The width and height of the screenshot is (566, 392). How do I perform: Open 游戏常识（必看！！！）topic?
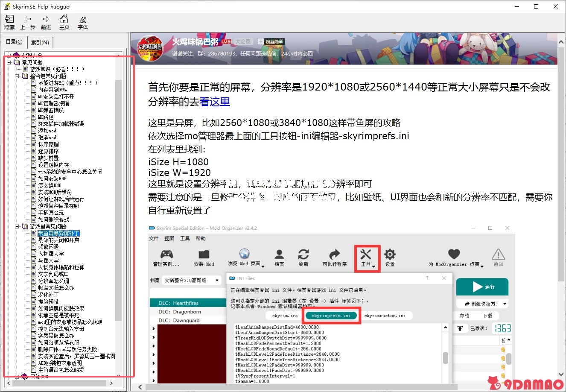coord(57,69)
